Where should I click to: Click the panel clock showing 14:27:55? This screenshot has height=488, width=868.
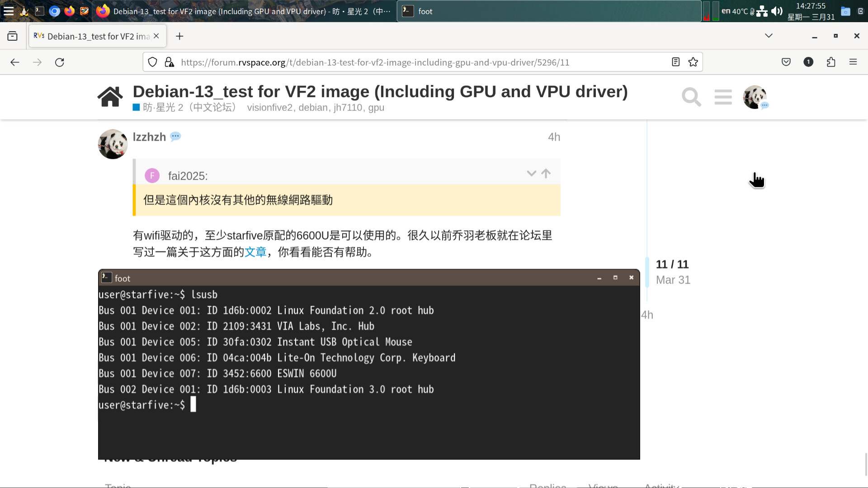[811, 11]
